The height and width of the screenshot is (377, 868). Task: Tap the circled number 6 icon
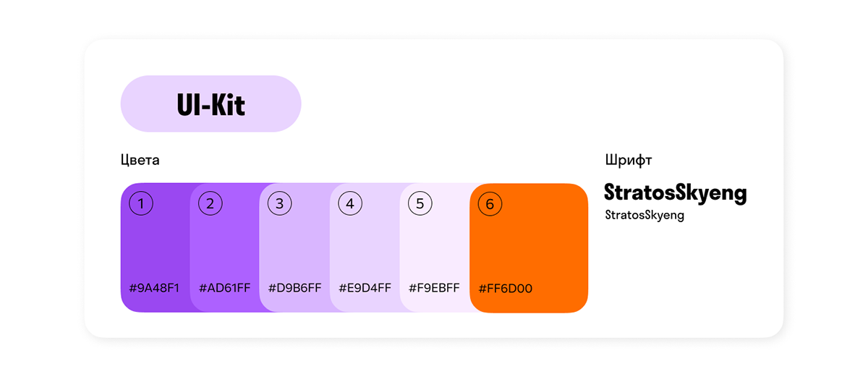(490, 204)
